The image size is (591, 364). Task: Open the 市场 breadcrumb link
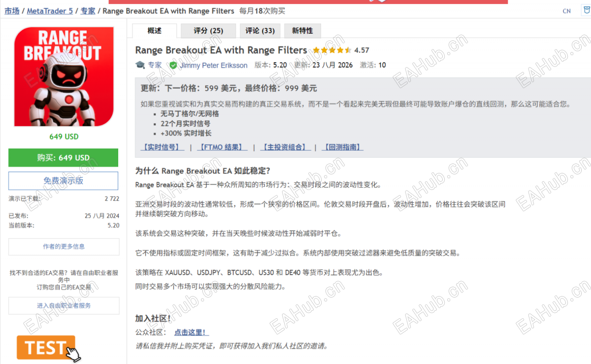tap(12, 11)
